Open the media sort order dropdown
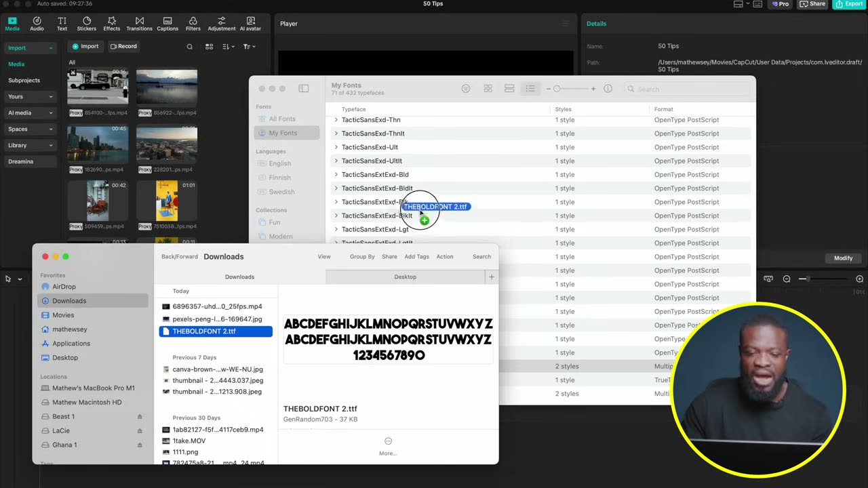Screen dimensions: 868x488 pos(229,47)
